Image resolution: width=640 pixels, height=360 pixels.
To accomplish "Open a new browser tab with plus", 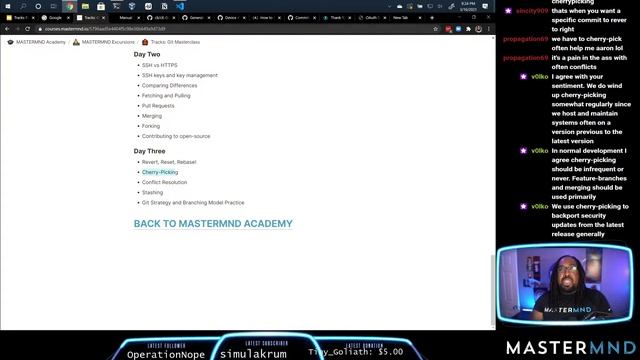I will (432, 18).
